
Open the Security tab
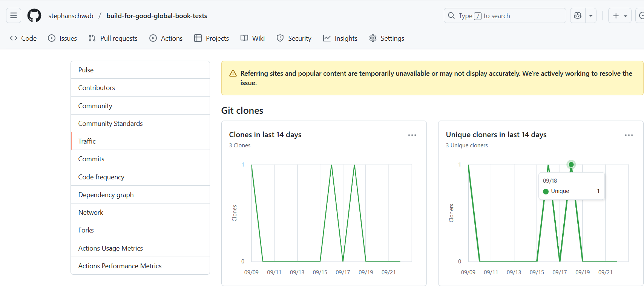294,38
